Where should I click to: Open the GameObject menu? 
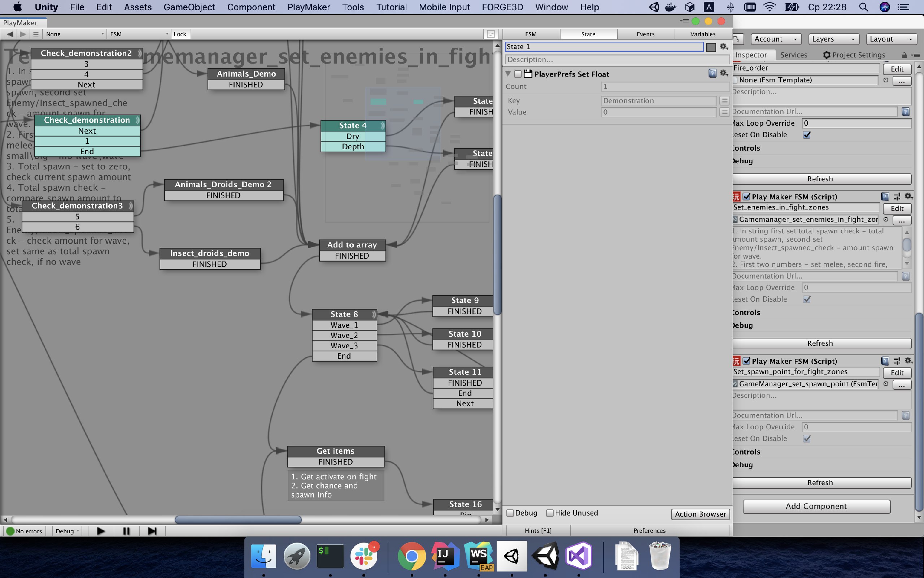(189, 7)
